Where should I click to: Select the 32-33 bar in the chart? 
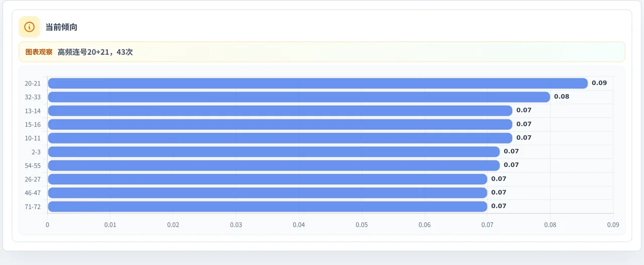click(299, 97)
